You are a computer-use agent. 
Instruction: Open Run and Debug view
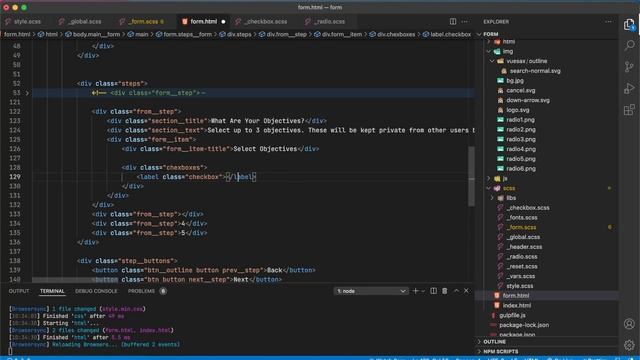(629, 89)
